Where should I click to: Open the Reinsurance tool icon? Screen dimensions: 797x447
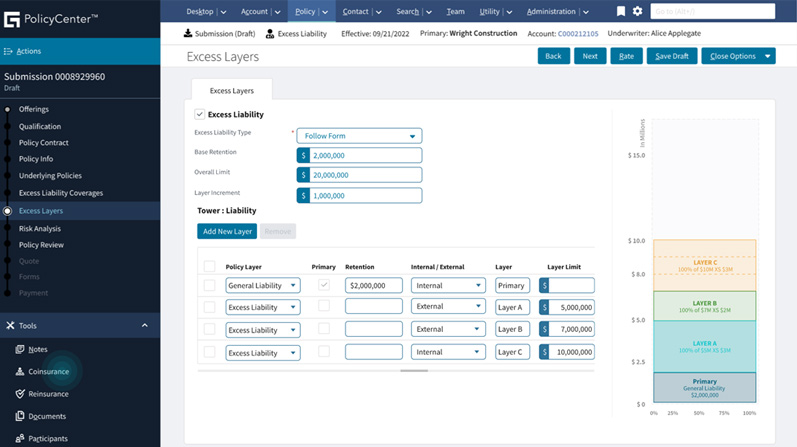[x=20, y=394]
